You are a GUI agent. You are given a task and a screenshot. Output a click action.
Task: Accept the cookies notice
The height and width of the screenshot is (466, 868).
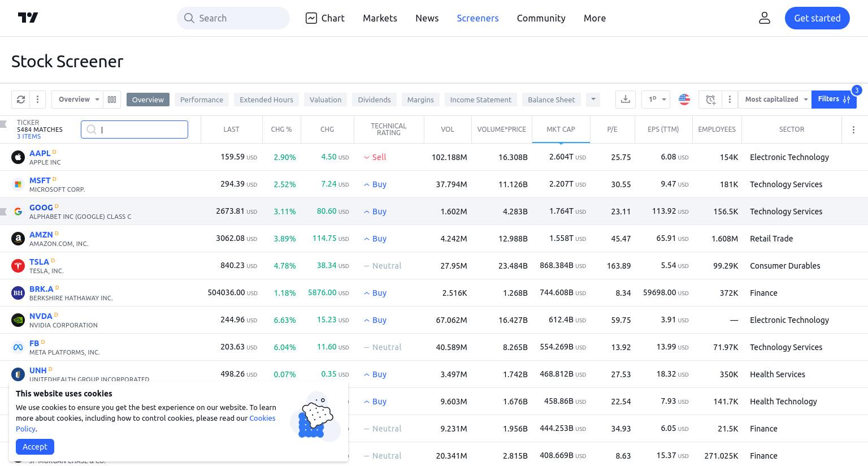[35, 447]
